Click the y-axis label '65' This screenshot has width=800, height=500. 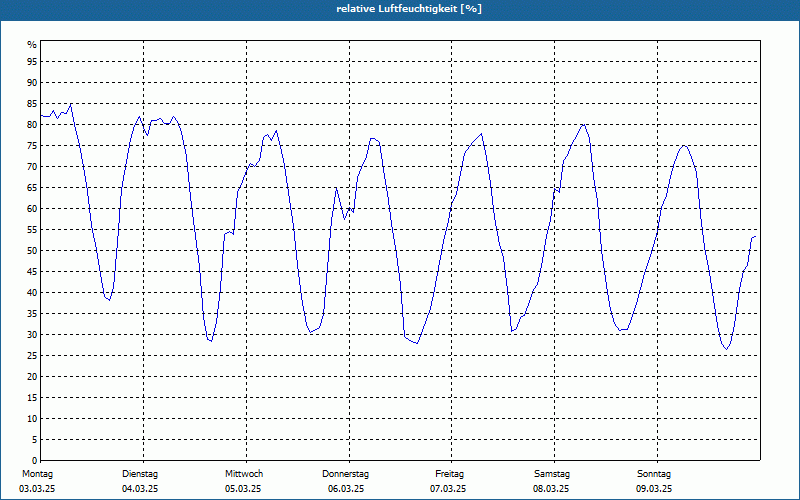pyautogui.click(x=32, y=188)
